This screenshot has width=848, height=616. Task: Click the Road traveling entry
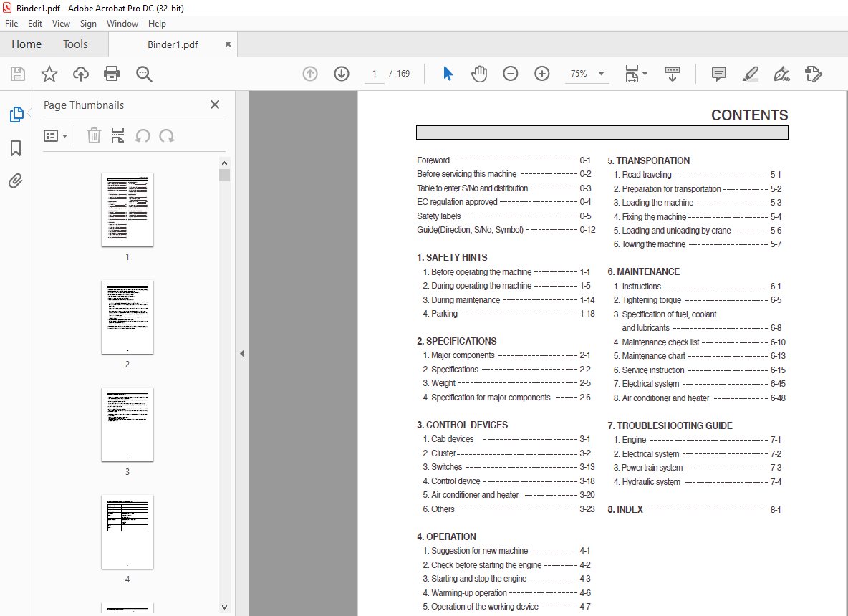697,175
